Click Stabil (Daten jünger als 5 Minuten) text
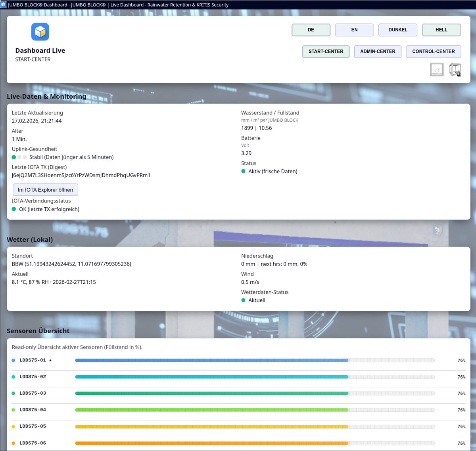This screenshot has height=451, width=476. tap(71, 157)
